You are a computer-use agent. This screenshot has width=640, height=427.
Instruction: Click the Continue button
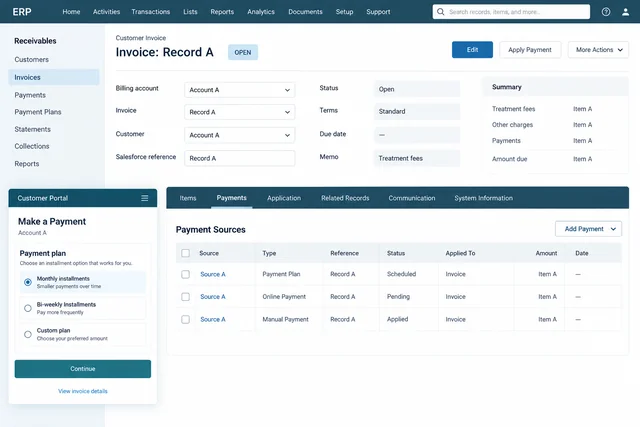point(83,369)
